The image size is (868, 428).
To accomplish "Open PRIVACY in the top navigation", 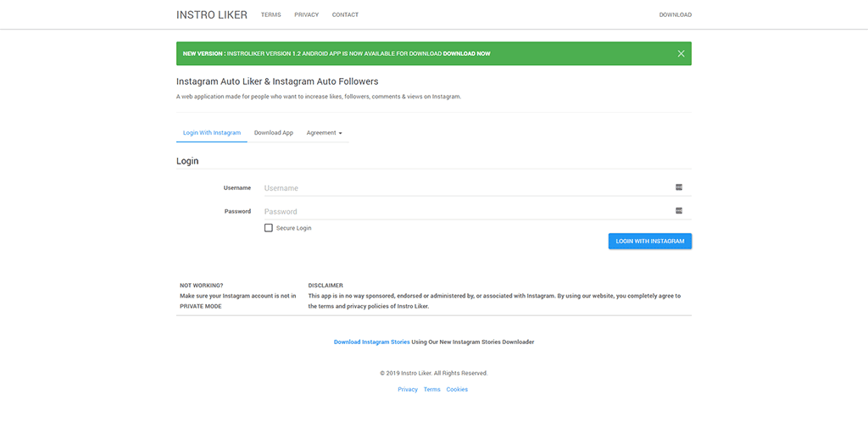I will tap(307, 15).
